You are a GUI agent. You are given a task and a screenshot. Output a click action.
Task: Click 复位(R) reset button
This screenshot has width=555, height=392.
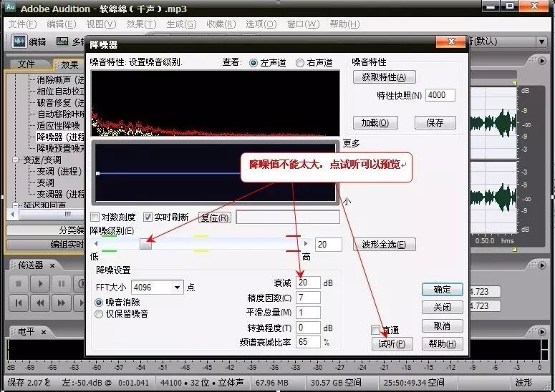click(x=215, y=217)
